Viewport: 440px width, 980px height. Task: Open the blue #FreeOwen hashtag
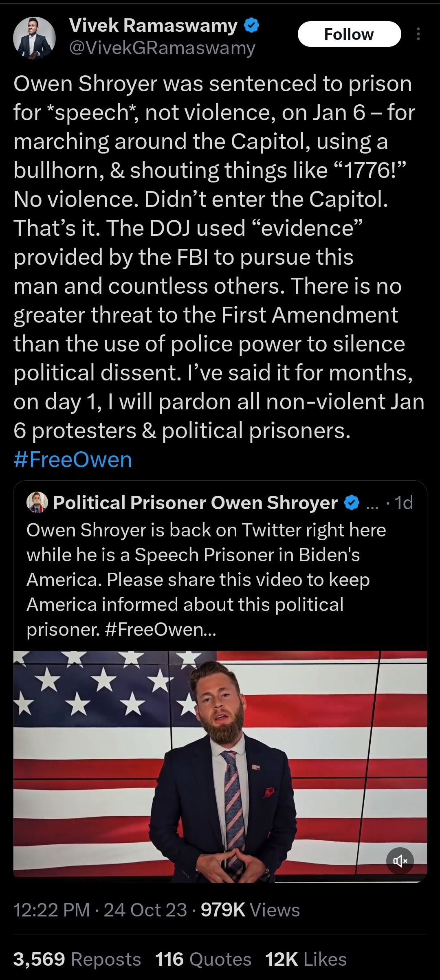(73, 460)
